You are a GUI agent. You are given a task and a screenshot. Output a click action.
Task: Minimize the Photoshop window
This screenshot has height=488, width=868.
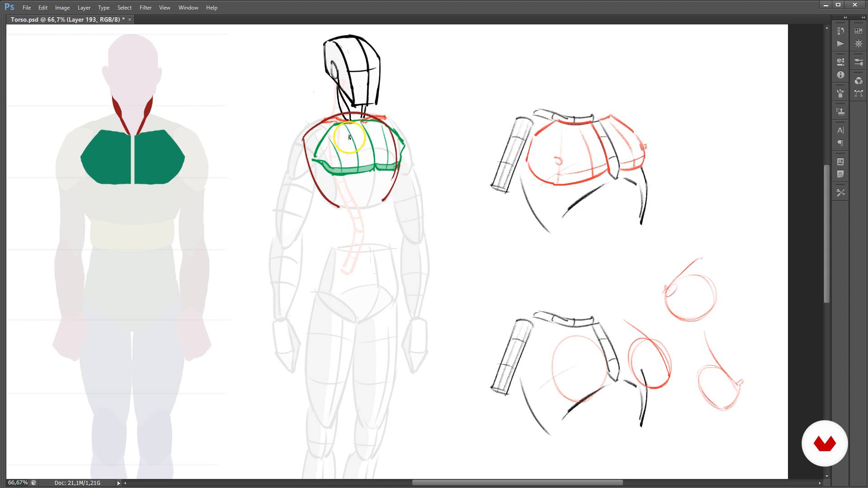click(x=826, y=5)
